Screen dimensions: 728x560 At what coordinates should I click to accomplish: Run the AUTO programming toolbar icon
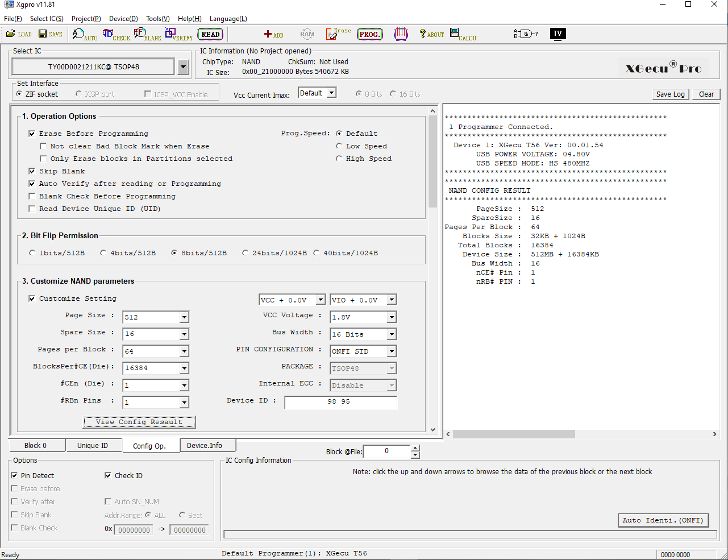(84, 35)
